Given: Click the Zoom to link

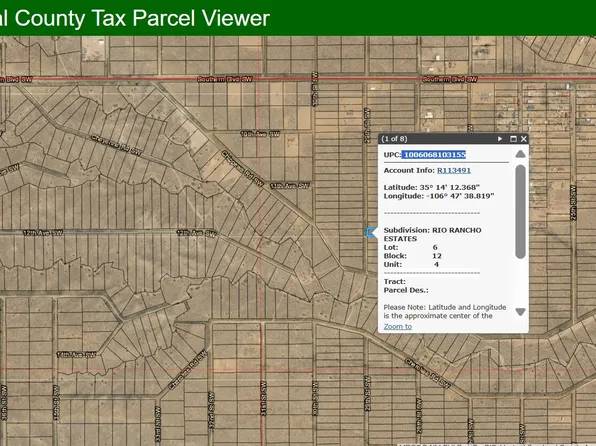Looking at the screenshot, I should coord(398,326).
